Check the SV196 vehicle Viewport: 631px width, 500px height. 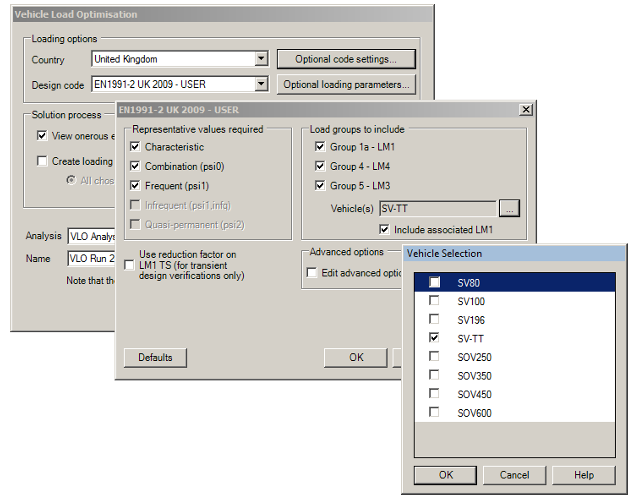434,320
